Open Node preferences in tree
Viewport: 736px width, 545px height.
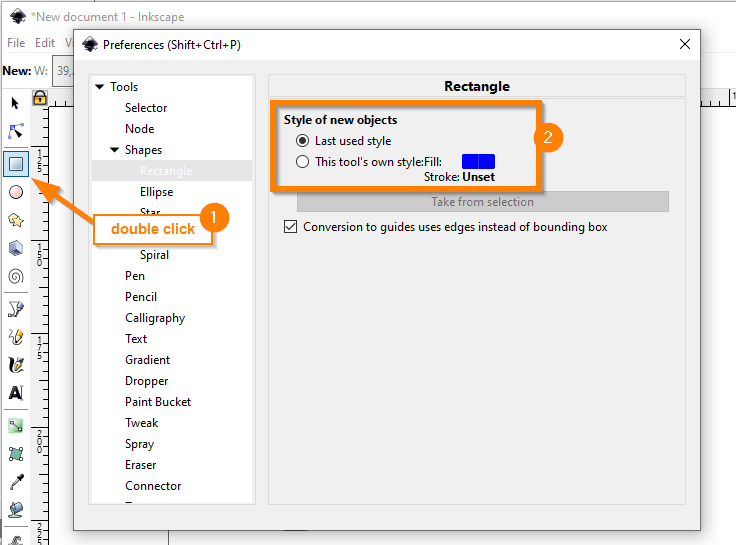click(x=139, y=129)
